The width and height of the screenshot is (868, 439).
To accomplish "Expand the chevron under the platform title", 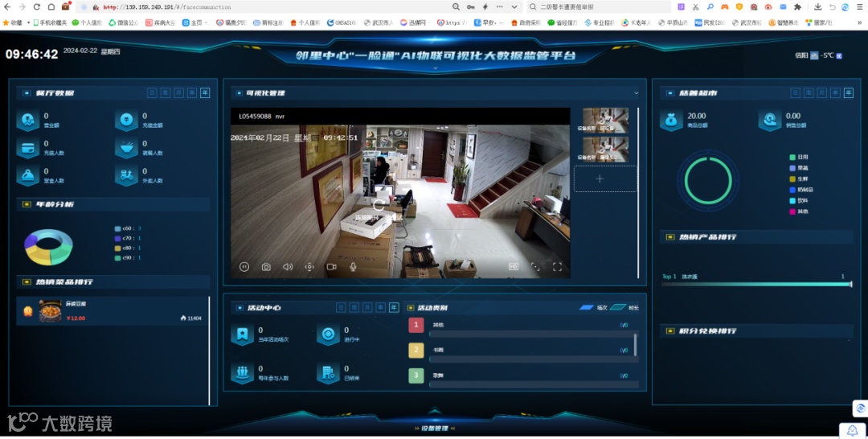I will click(x=435, y=68).
